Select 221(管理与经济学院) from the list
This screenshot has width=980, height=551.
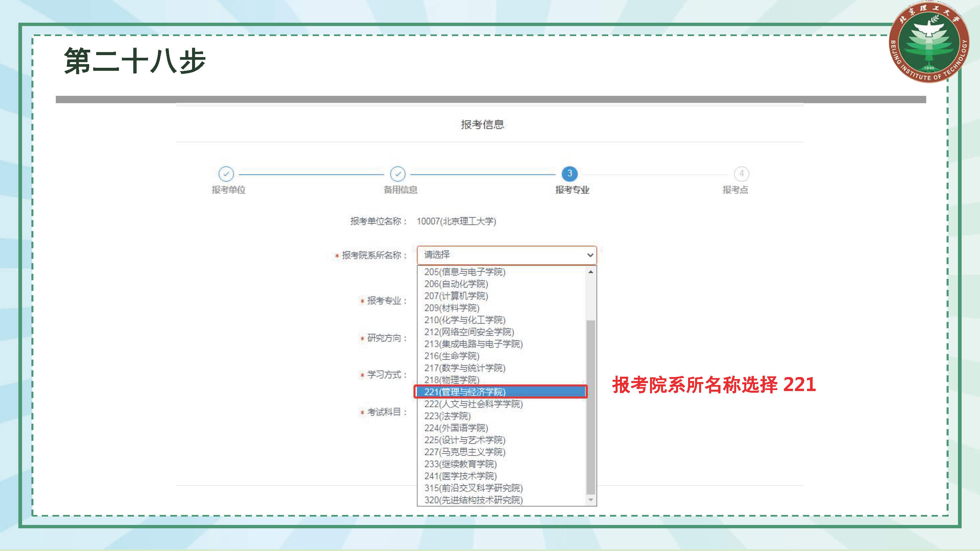(465, 392)
